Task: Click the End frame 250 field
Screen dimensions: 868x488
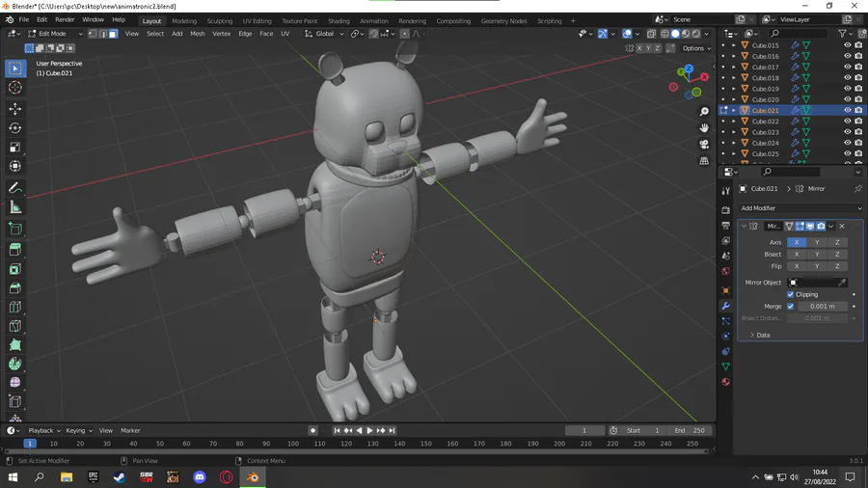Action: click(x=690, y=430)
